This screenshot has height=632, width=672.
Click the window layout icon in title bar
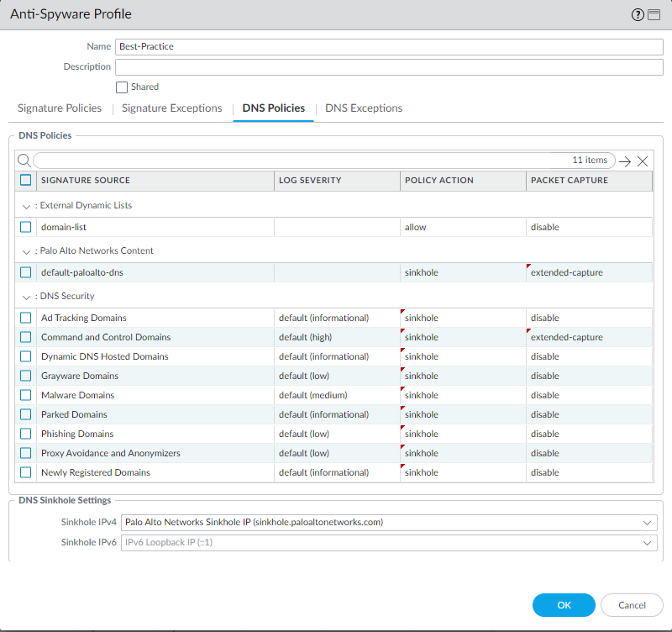[x=654, y=14]
